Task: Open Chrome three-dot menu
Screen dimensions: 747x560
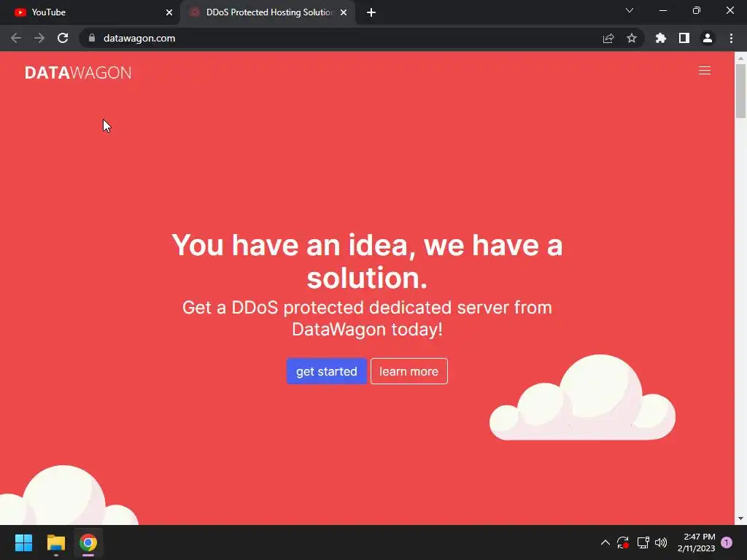Action: point(731,38)
